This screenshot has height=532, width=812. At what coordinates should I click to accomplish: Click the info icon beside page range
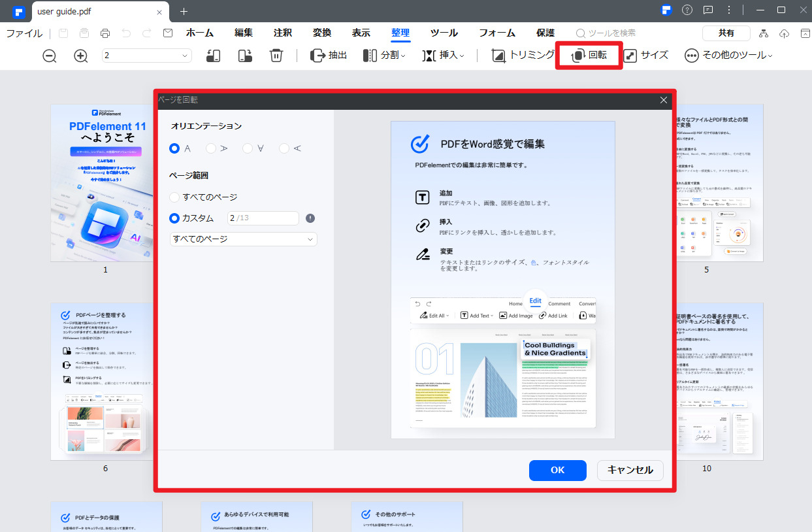[x=310, y=218]
